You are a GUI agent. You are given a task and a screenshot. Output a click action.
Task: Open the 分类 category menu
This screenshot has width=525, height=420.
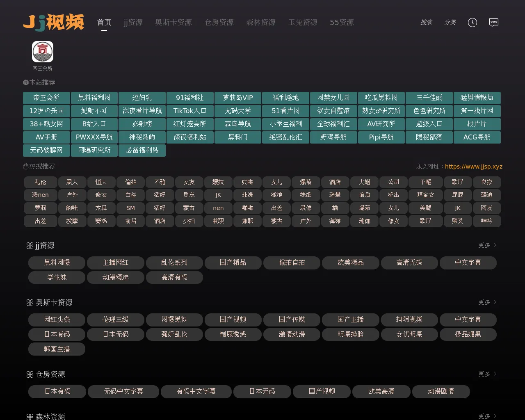coord(450,22)
